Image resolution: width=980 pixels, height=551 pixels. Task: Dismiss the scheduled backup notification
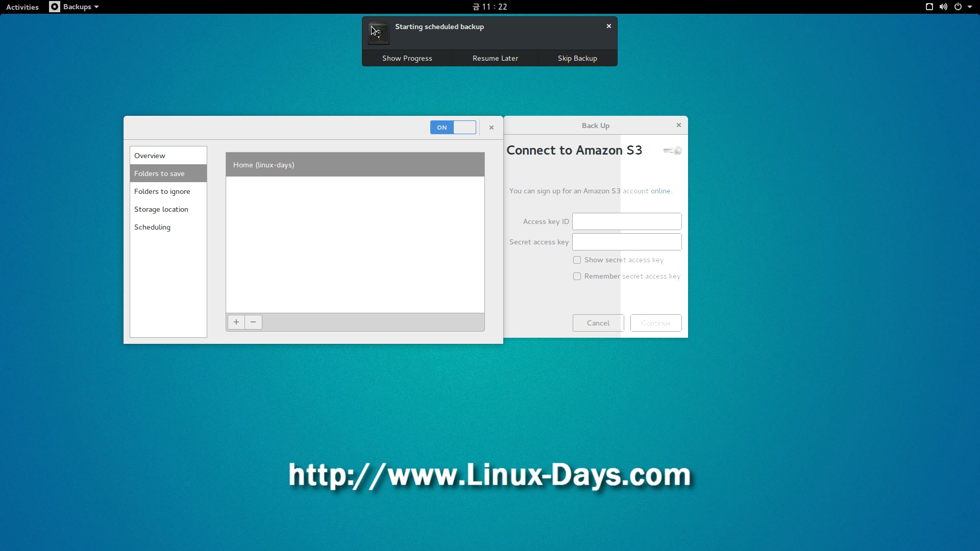click(x=608, y=26)
